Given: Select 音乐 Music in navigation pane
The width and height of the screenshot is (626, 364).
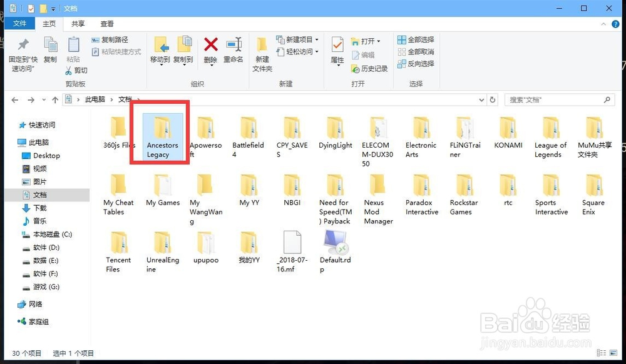Looking at the screenshot, I should [34, 221].
